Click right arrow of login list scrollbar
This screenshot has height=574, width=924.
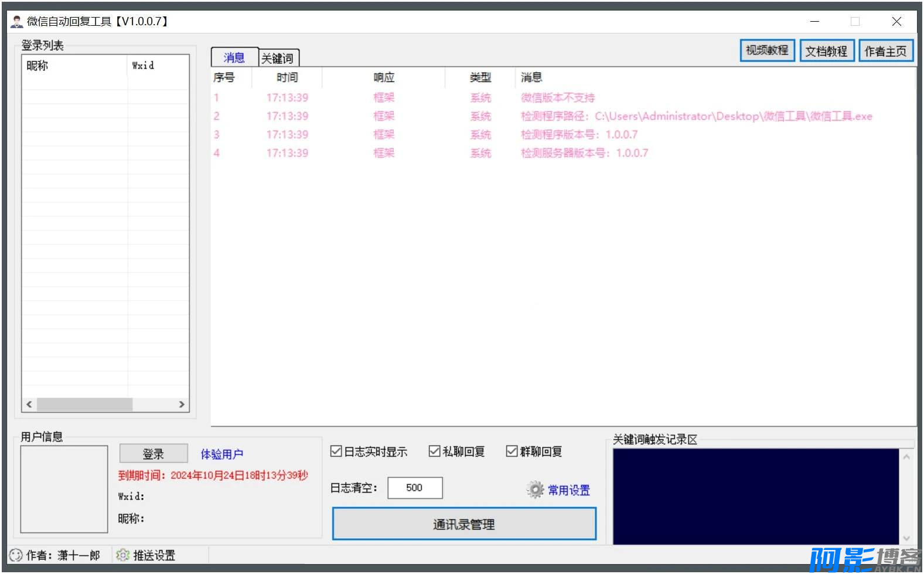(182, 405)
